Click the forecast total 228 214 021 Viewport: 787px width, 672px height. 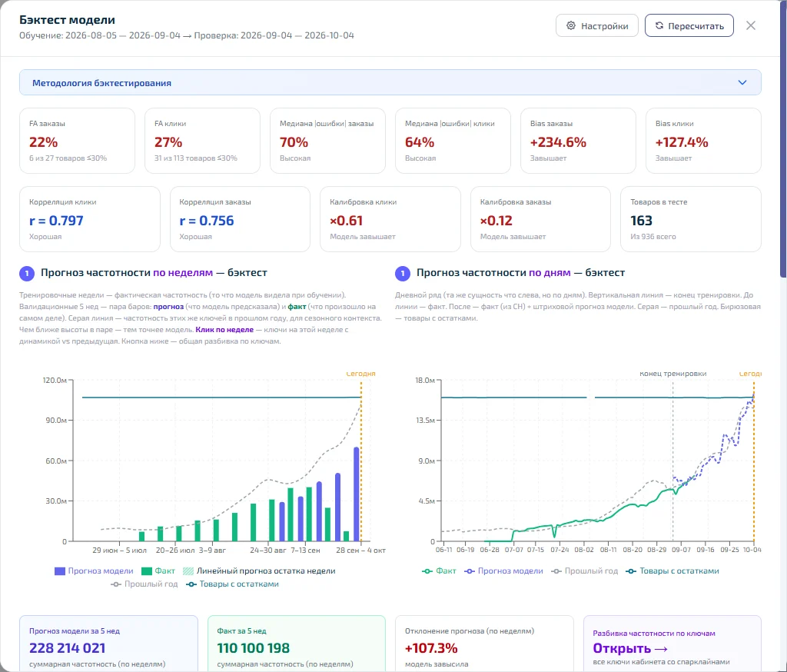click(x=68, y=648)
